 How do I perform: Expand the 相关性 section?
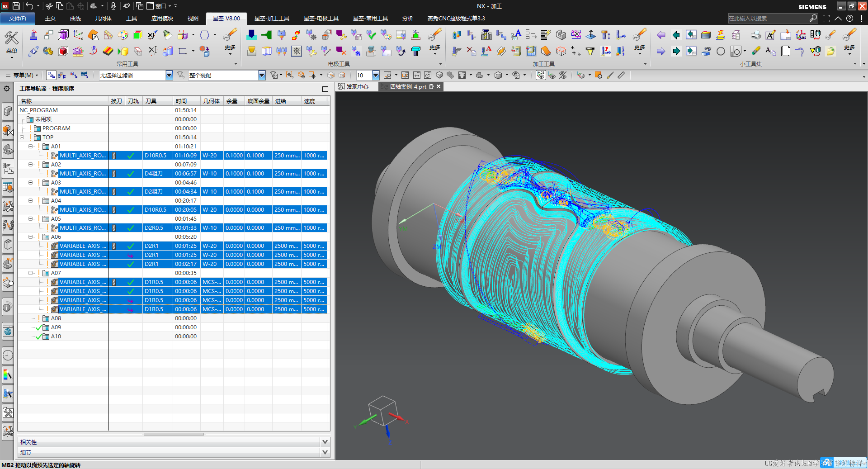point(325,442)
